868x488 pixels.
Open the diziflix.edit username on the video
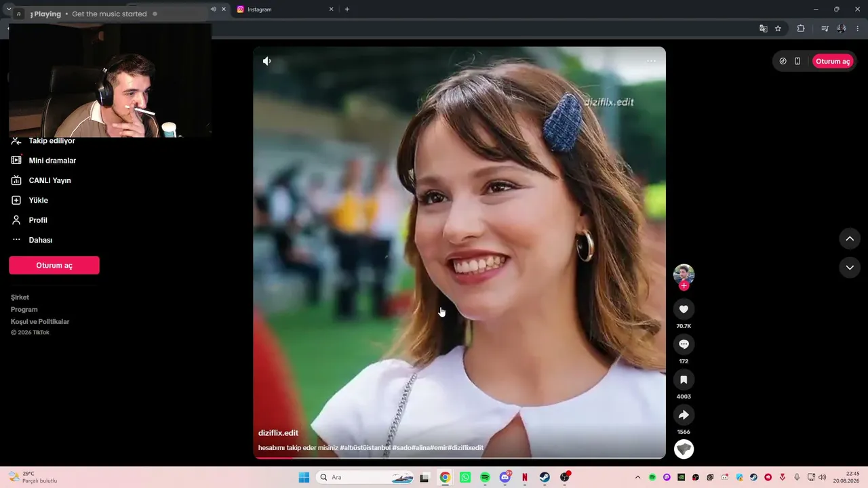tap(278, 432)
